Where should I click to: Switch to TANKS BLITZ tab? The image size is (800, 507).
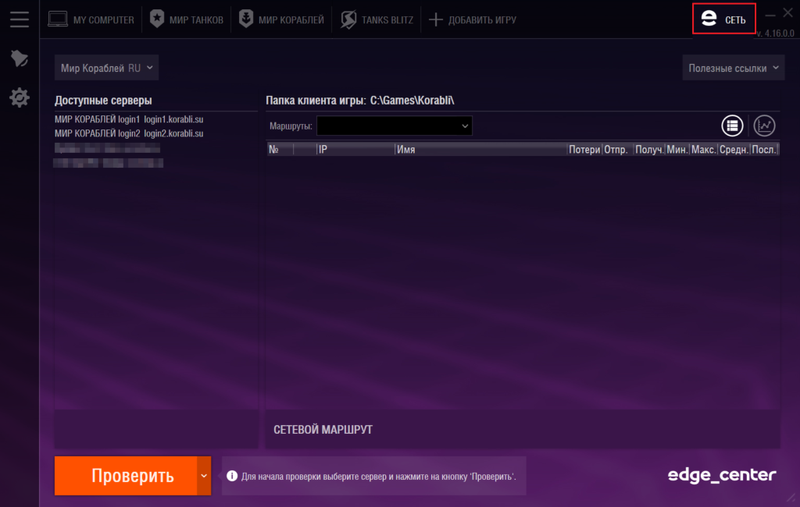pos(377,19)
